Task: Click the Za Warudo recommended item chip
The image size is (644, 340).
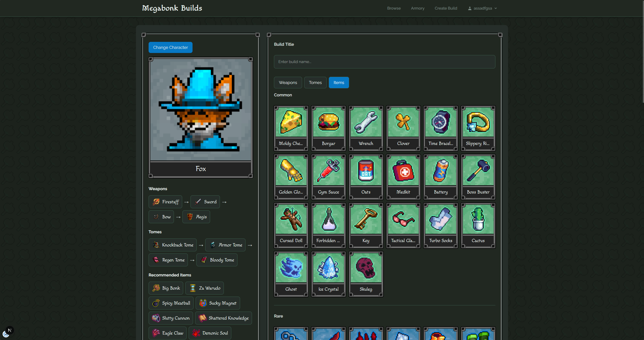Action: point(204,288)
